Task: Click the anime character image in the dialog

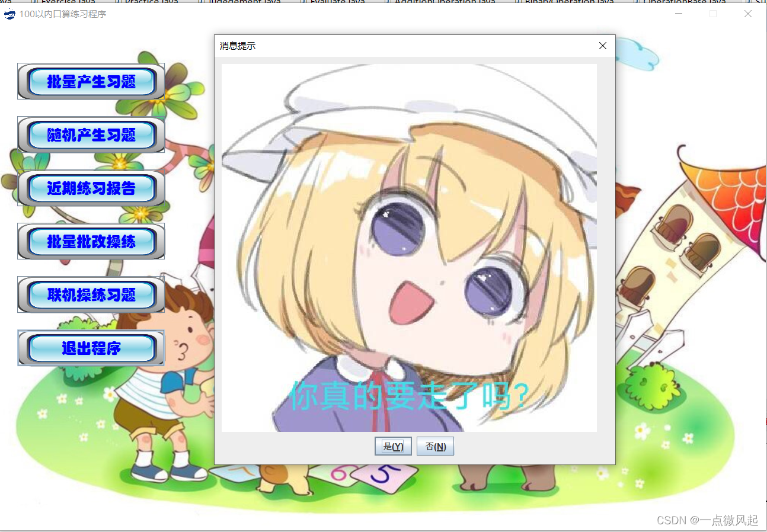Action: pyautogui.click(x=409, y=249)
